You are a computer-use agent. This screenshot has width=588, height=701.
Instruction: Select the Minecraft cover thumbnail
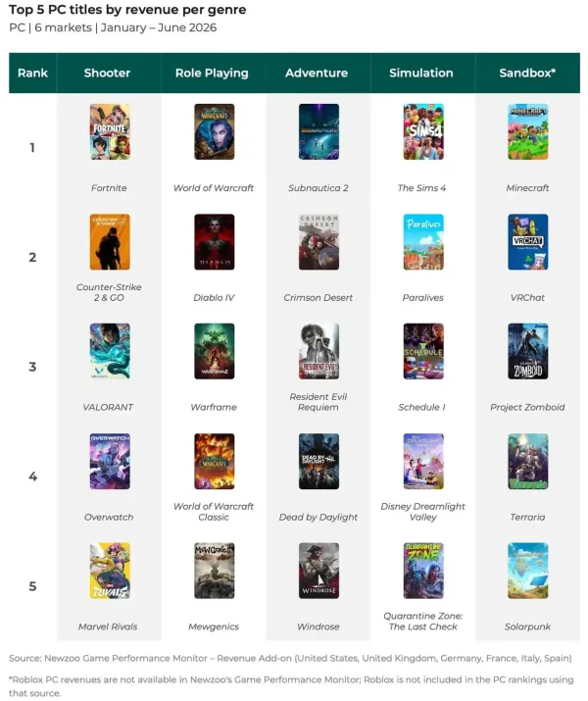[527, 132]
